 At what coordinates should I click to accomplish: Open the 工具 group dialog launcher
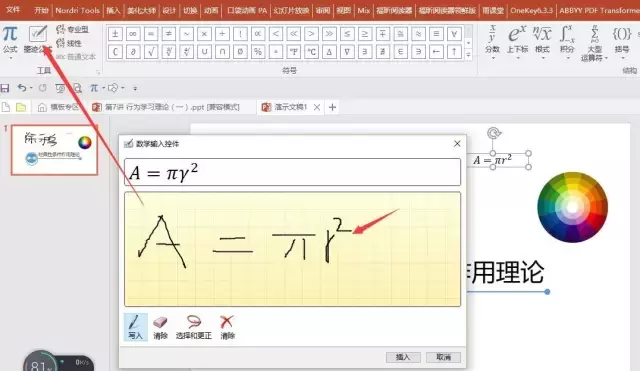tap(98, 72)
